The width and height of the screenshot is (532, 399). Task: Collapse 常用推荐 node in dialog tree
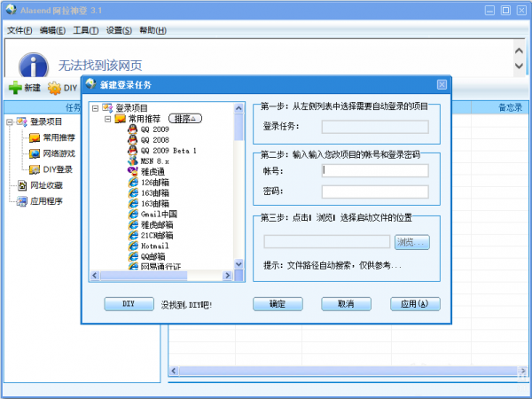107,119
